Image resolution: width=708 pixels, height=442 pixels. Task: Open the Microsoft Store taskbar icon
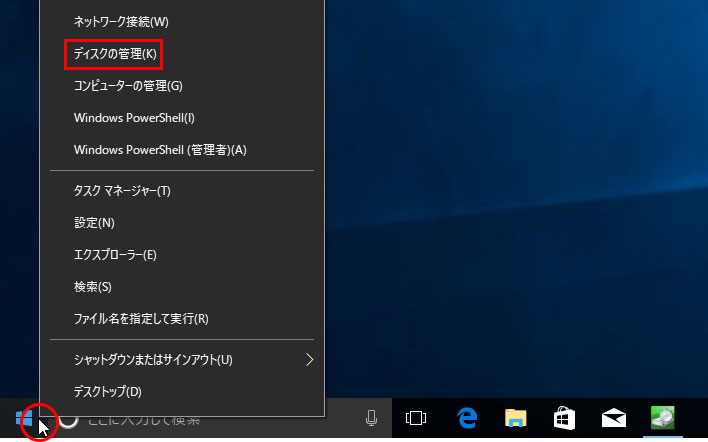click(x=564, y=419)
